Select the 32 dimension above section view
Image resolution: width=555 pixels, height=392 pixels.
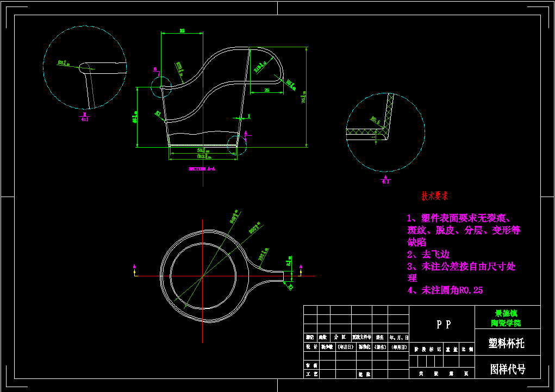182,31
